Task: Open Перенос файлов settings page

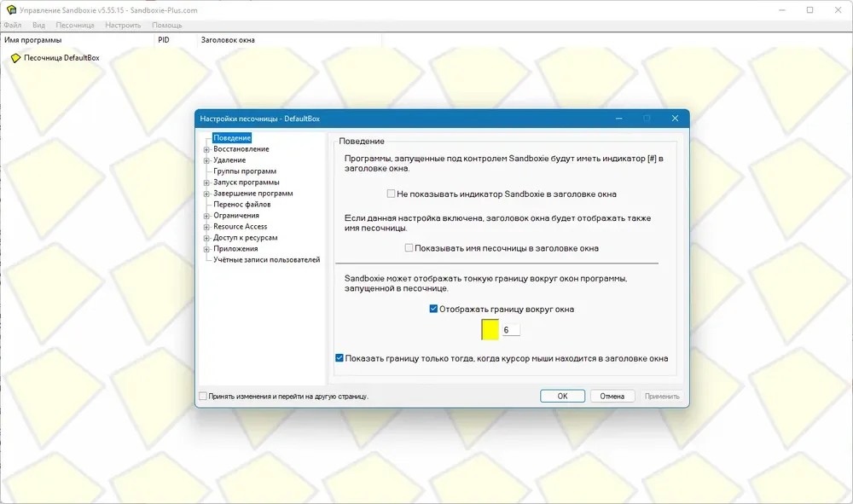Action: pos(242,205)
